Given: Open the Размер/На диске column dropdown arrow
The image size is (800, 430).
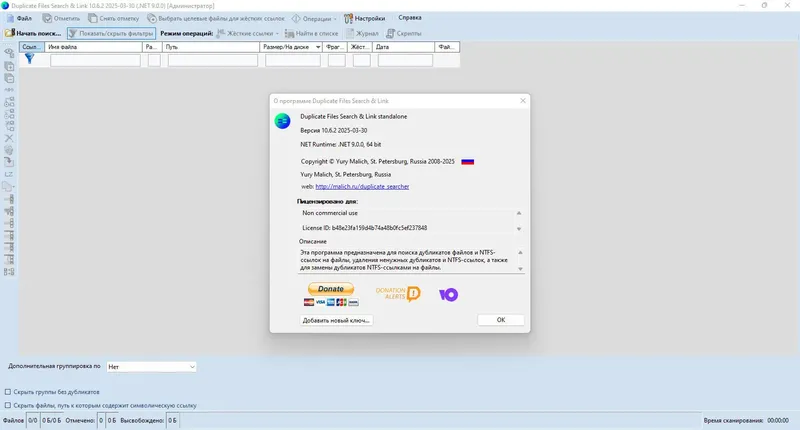Looking at the screenshot, I should coord(318,47).
